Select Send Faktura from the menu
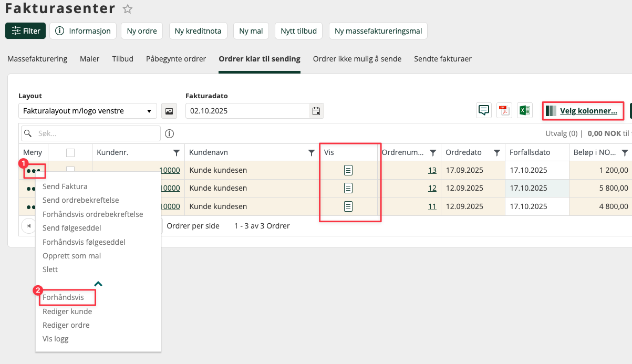Image resolution: width=632 pixels, height=364 pixels. [x=65, y=186]
